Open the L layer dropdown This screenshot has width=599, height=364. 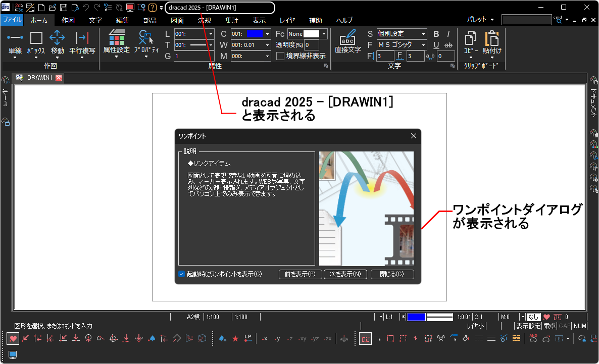[x=211, y=34]
